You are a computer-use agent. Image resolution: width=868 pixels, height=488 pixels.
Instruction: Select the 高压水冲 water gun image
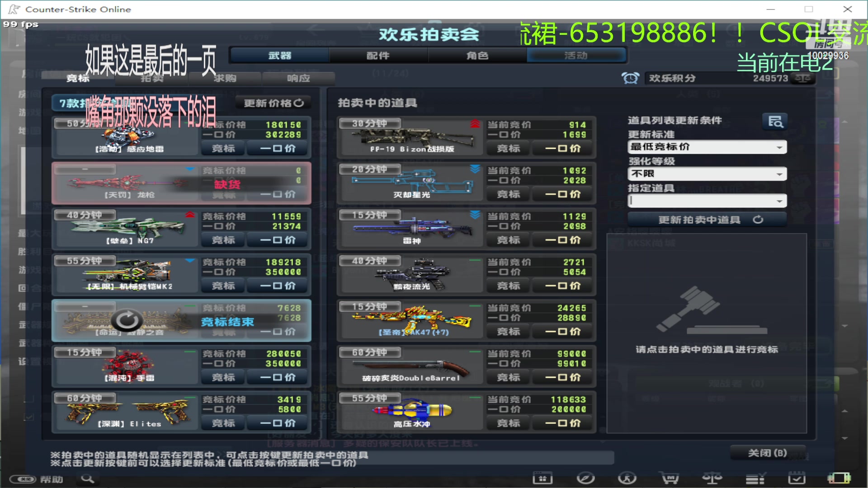point(411,410)
